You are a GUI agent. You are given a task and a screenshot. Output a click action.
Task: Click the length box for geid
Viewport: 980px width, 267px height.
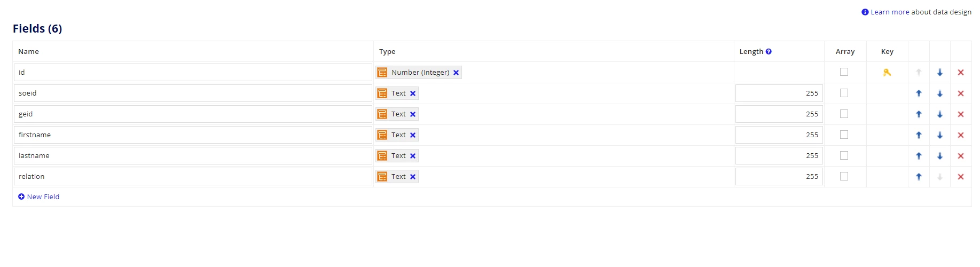779,114
